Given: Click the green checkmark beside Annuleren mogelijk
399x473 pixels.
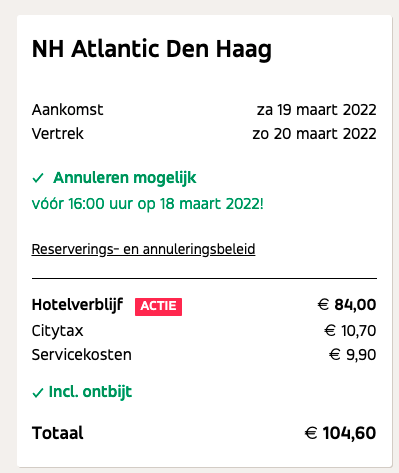Looking at the screenshot, I should (x=38, y=178).
